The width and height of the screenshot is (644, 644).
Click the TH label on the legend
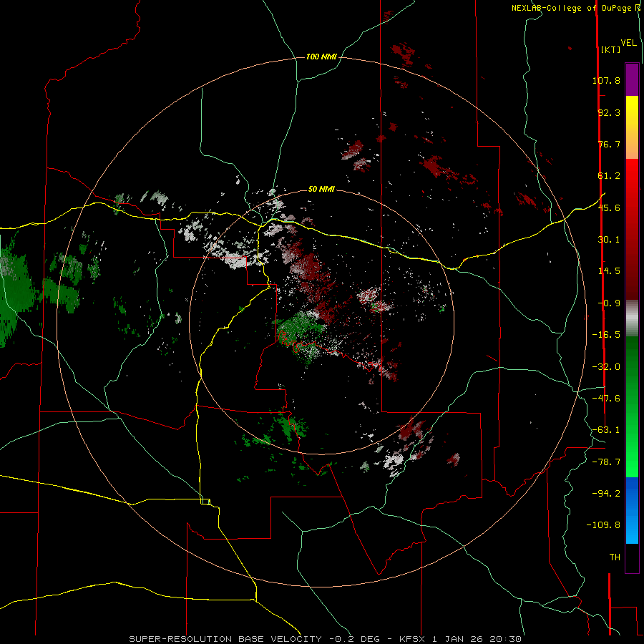[615, 557]
